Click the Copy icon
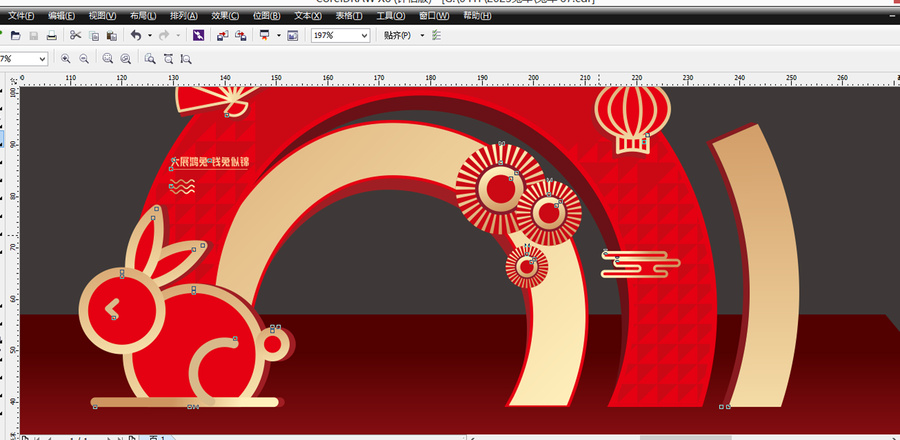The image size is (900, 440). tap(94, 36)
